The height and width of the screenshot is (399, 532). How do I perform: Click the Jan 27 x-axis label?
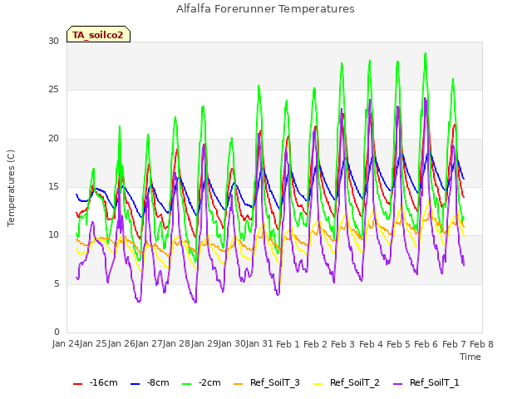click(149, 343)
